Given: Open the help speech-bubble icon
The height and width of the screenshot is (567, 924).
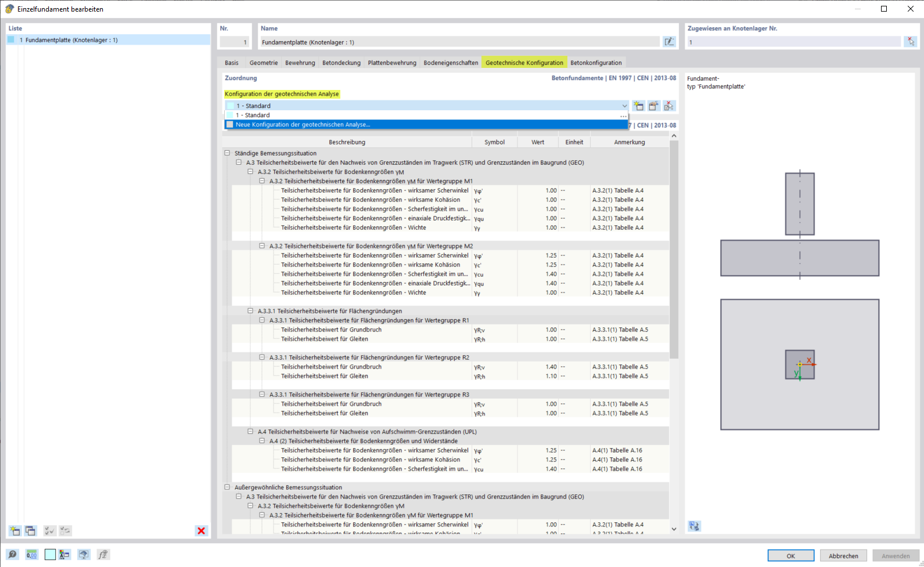Looking at the screenshot, I should pyautogui.click(x=12, y=555).
